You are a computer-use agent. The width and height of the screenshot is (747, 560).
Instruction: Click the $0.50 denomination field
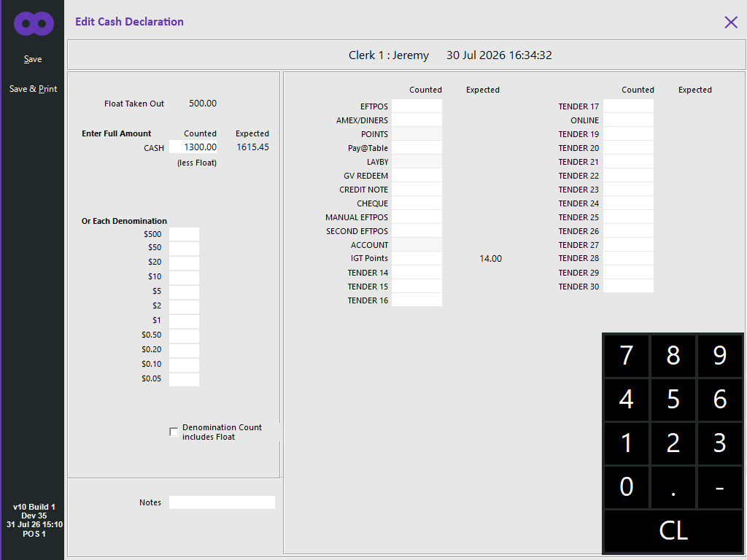click(x=184, y=335)
